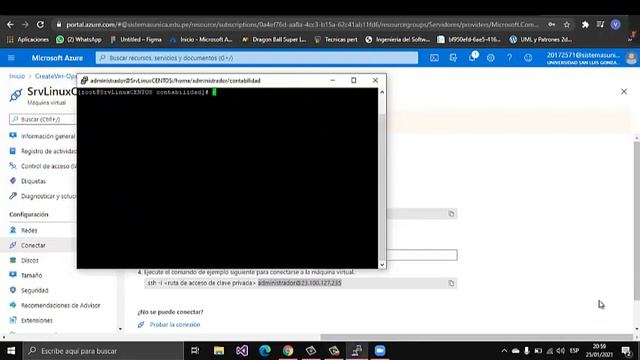Open Azure notifications bell
The width and height of the screenshot is (640, 360).
(x=472, y=58)
